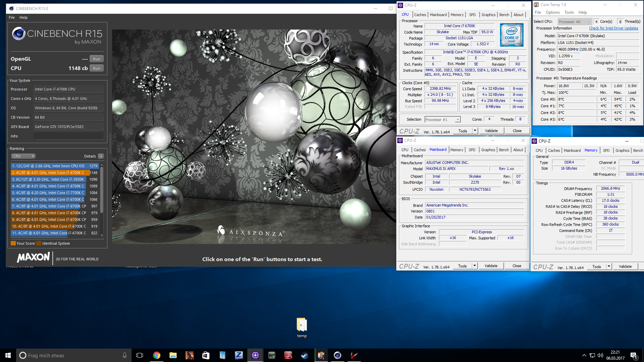Open Caches tab in Memory CPU-Z window
644x362 pixels.
click(x=554, y=150)
